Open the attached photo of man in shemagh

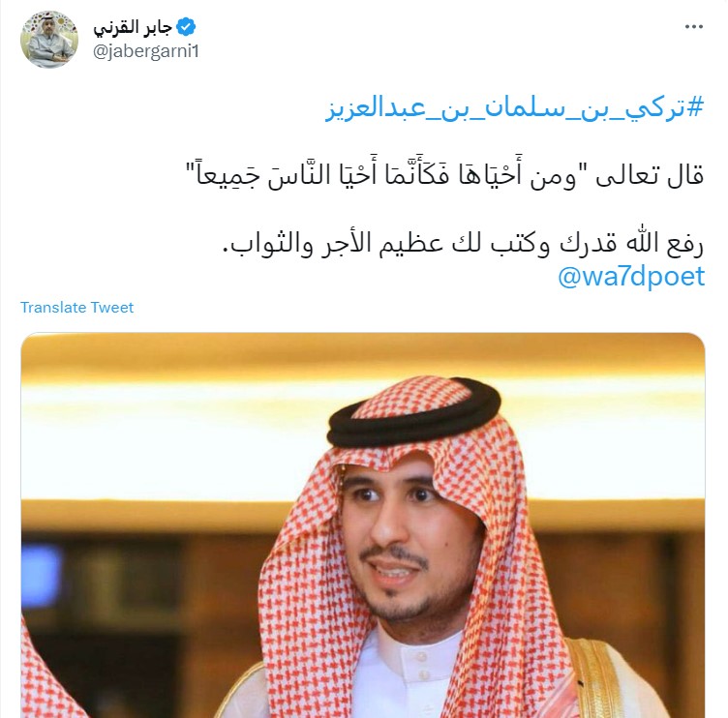[x=363, y=524]
